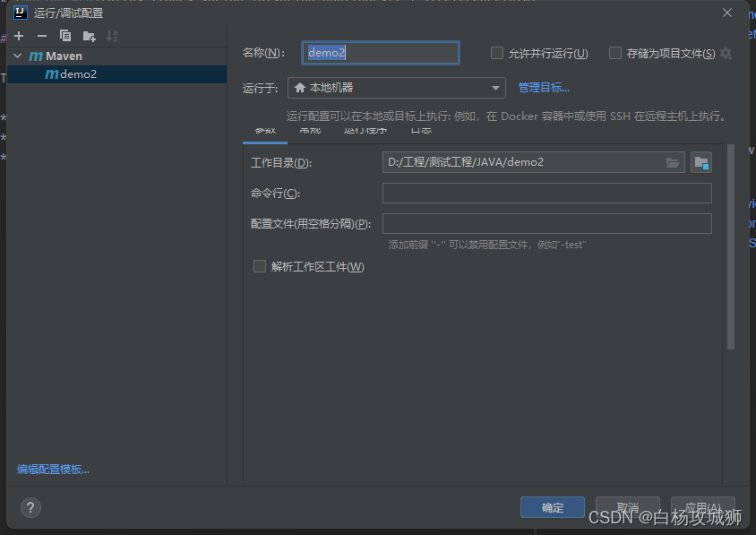Switch to the 常规 tab
This screenshot has height=535, width=756.
(x=310, y=130)
